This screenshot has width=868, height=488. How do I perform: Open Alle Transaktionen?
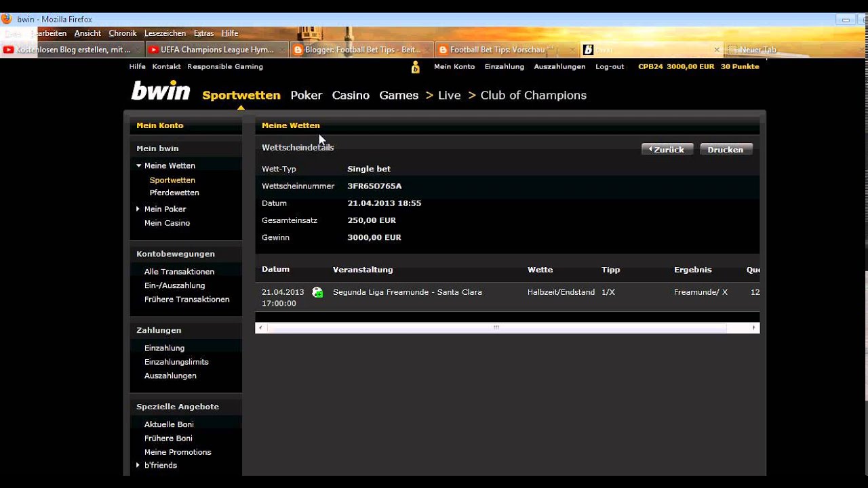(x=179, y=272)
